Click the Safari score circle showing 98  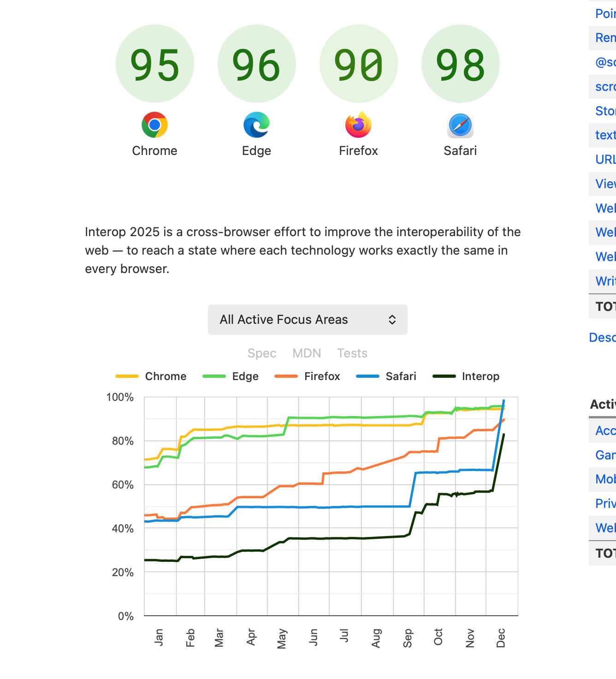click(460, 64)
